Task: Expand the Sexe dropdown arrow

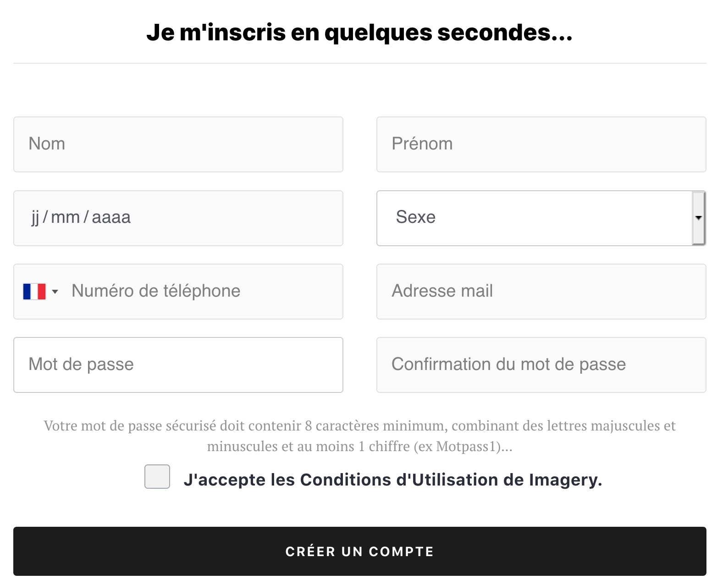Action: [x=698, y=218]
